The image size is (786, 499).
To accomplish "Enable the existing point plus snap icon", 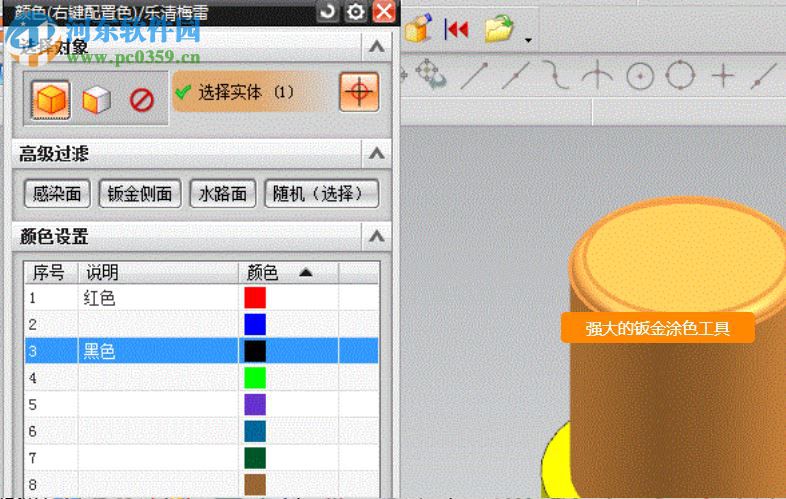I will tap(723, 76).
